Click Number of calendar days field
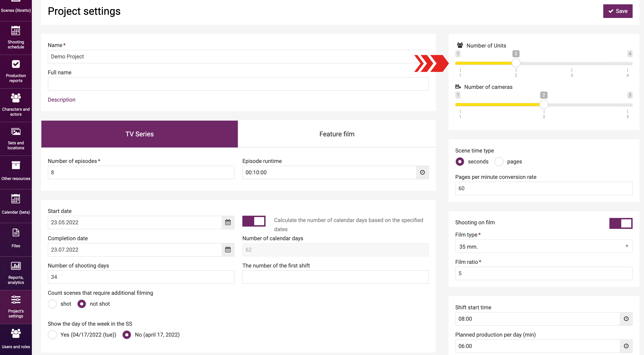 pos(335,250)
